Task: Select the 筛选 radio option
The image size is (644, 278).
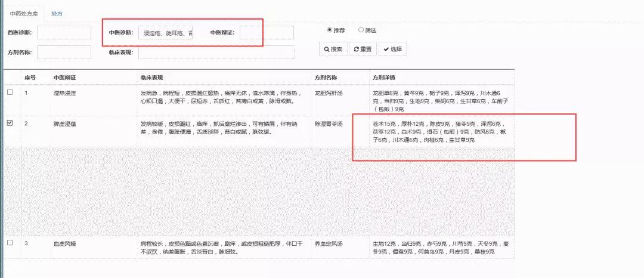Action: click(361, 30)
